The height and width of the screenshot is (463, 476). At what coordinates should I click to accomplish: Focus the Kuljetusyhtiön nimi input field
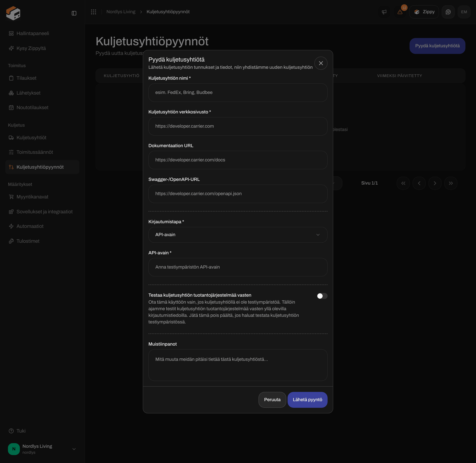[x=238, y=93]
